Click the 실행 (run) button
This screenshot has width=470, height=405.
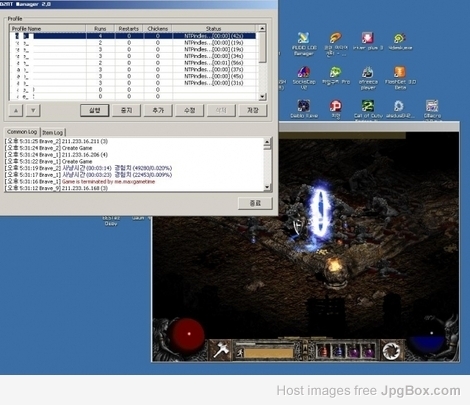point(95,110)
